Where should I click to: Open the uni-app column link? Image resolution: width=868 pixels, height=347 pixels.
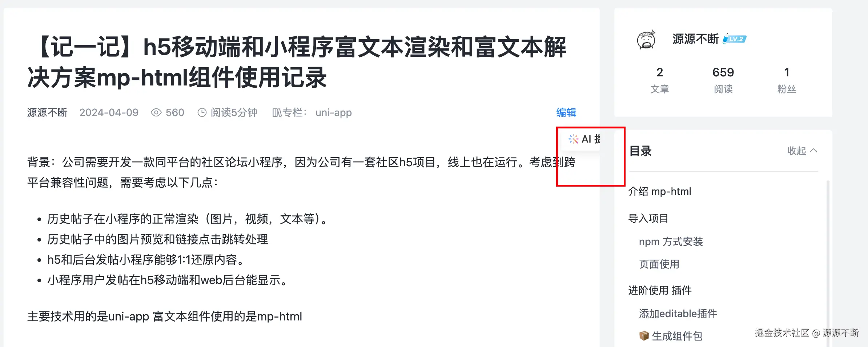[333, 112]
